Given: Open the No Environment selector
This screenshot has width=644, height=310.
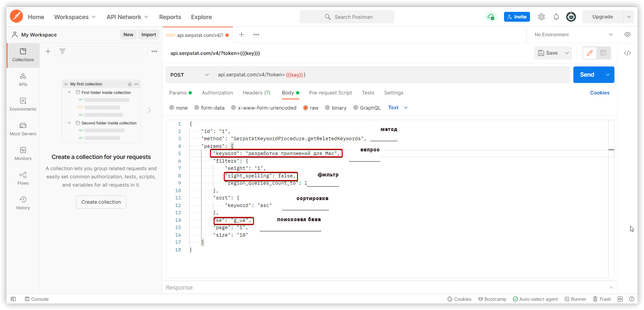Looking at the screenshot, I should [x=573, y=35].
